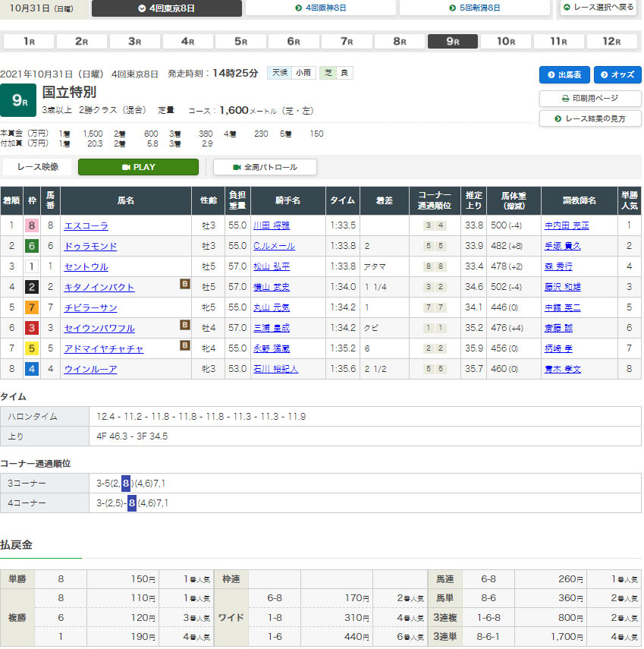Open the 出馬表 entry list
The image size is (644, 649).
coord(564,74)
